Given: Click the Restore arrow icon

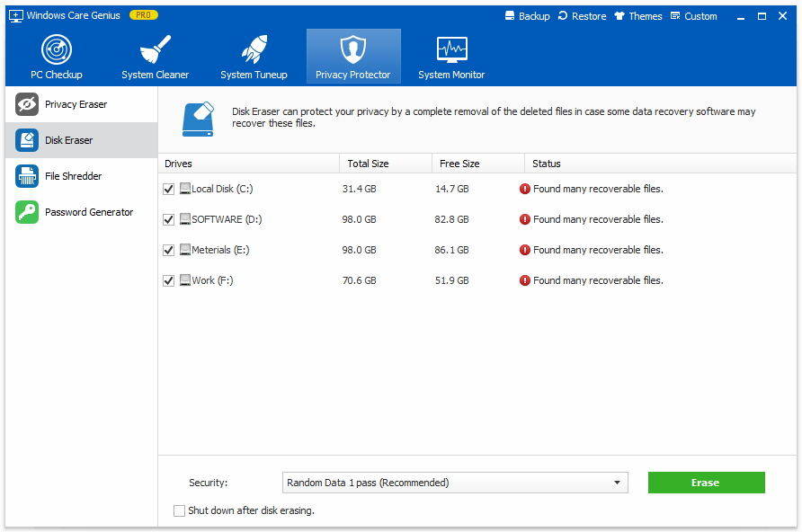Looking at the screenshot, I should point(563,16).
